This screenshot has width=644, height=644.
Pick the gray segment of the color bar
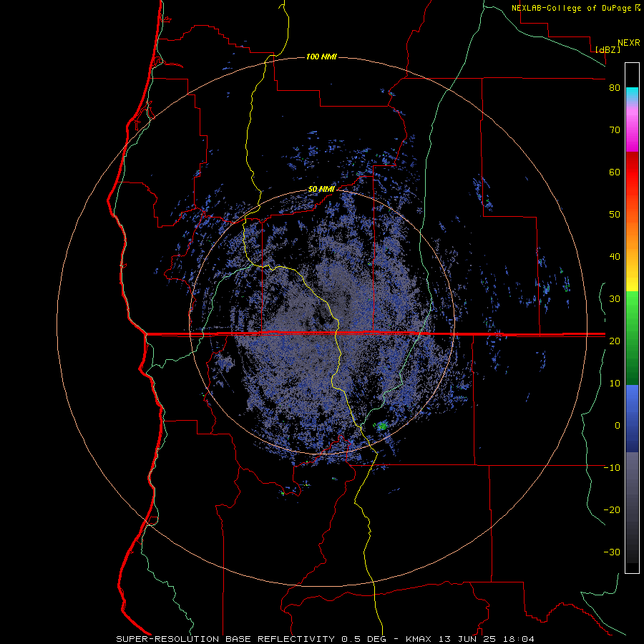(x=632, y=507)
